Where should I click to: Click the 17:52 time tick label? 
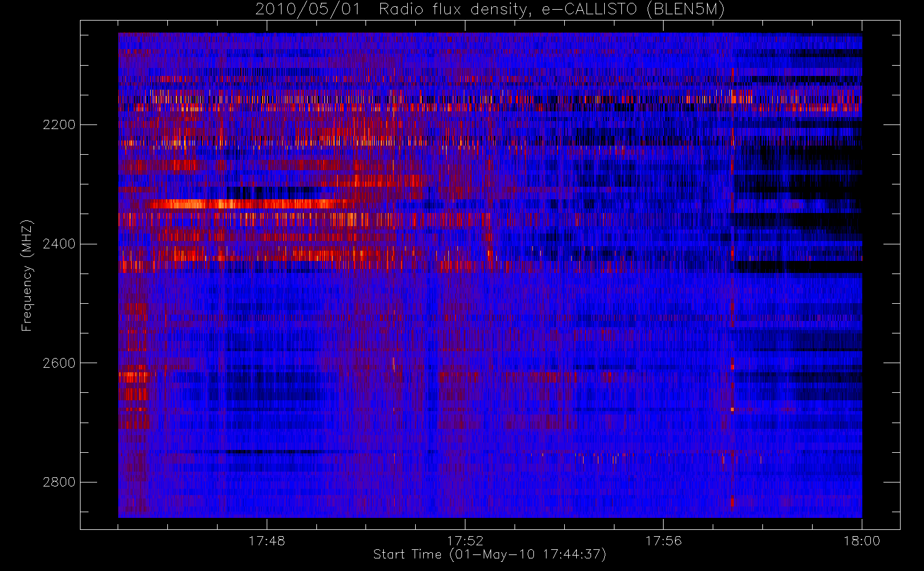click(x=465, y=541)
